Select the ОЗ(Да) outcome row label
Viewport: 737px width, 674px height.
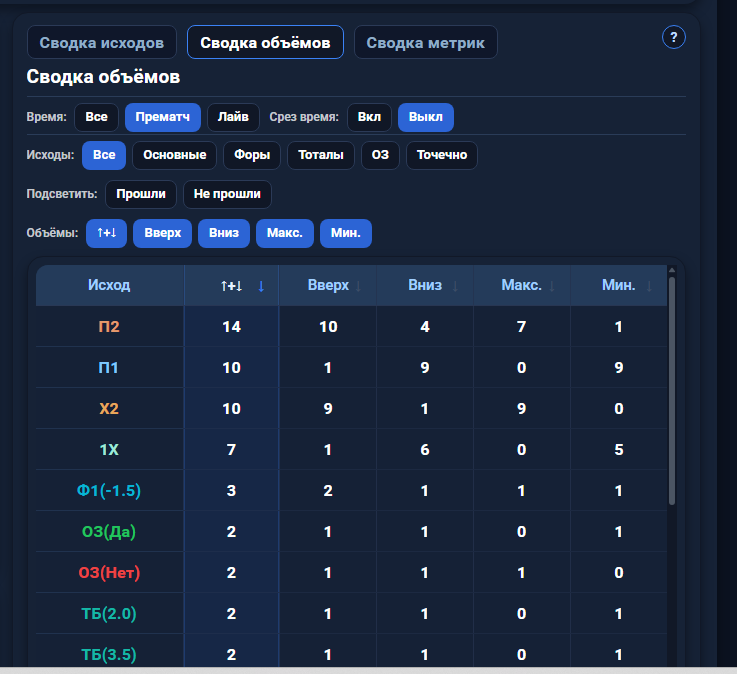[109, 532]
